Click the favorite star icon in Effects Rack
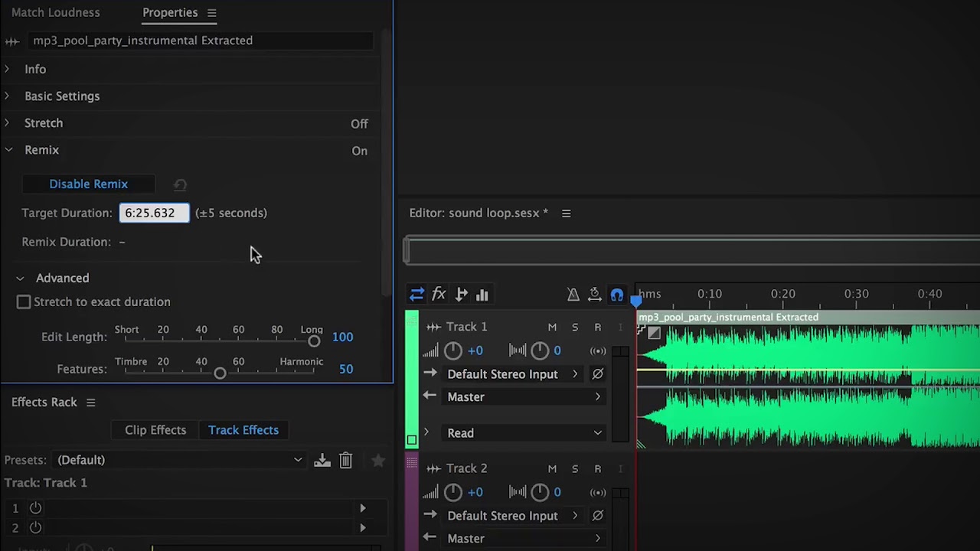 [x=378, y=460]
